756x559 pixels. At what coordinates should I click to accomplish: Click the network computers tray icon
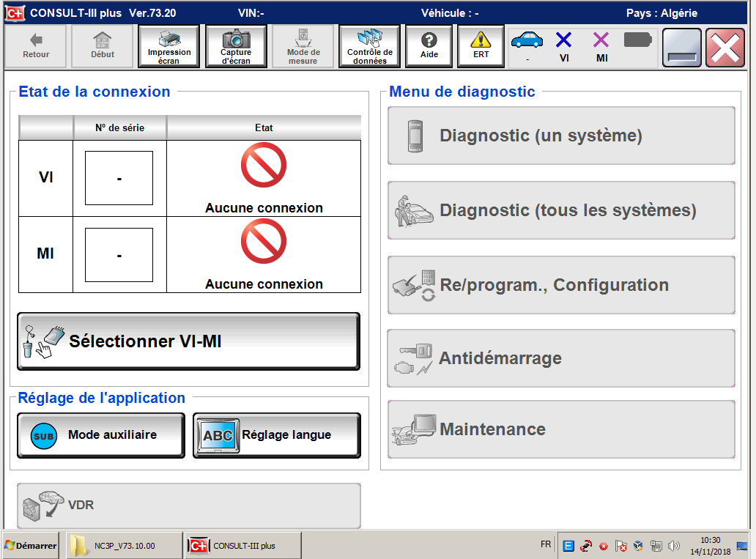656,546
